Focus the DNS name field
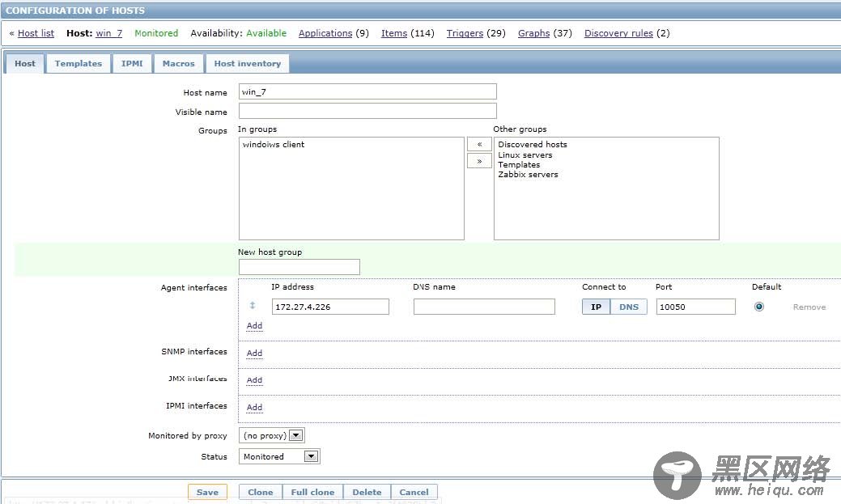This screenshot has width=841, height=504. coord(484,307)
